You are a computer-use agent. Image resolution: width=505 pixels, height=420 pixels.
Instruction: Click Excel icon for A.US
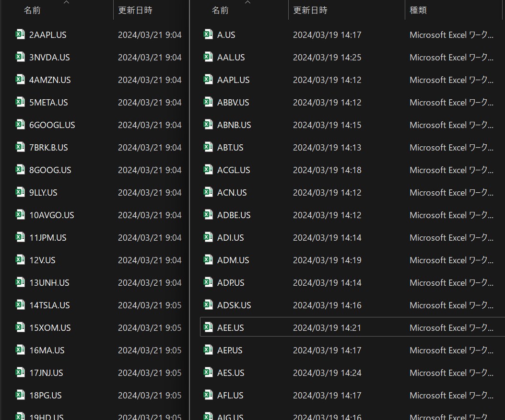pos(208,34)
